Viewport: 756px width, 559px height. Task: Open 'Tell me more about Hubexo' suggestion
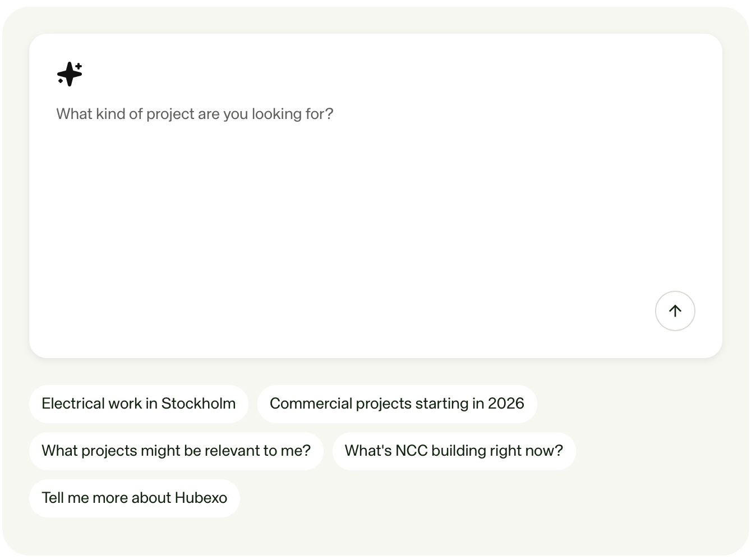click(135, 498)
